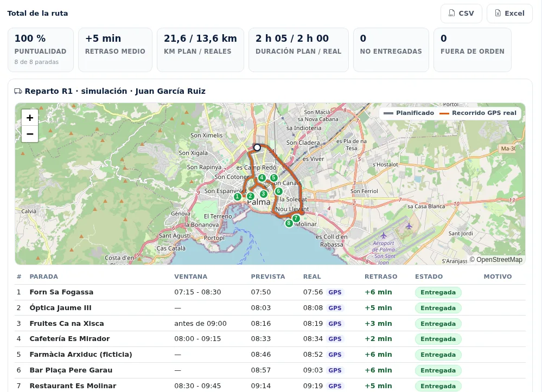This screenshot has width=542, height=392.
Task: Click Entregada status for Cafetería Es Mirador
Action: [438, 339]
